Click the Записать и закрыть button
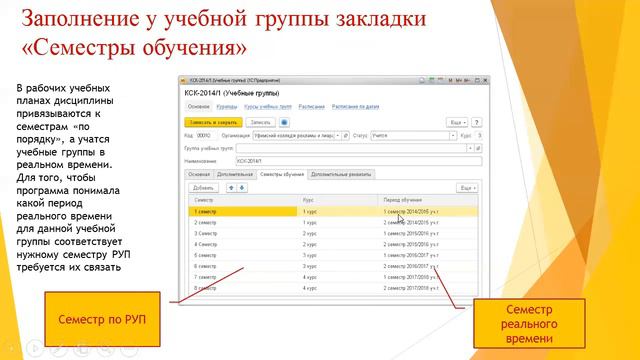640x360 pixels. pyautogui.click(x=213, y=122)
